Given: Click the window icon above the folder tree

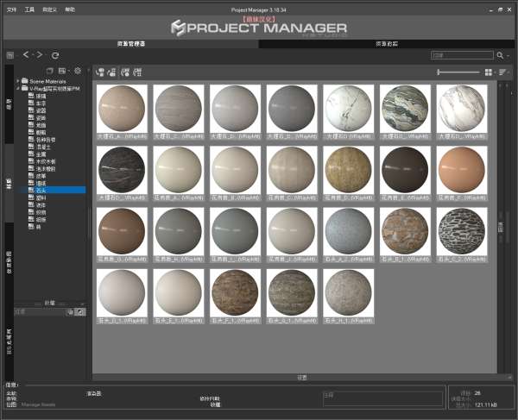Looking at the screenshot, I should point(49,71).
